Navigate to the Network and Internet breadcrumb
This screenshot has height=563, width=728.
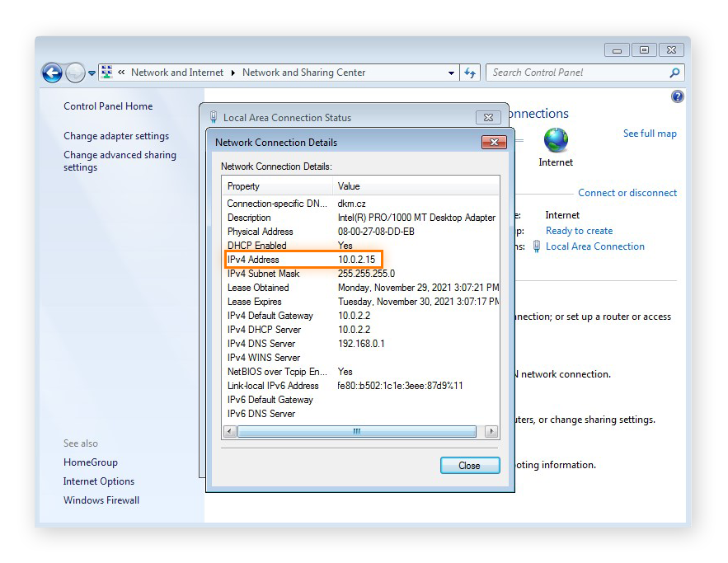coord(176,73)
